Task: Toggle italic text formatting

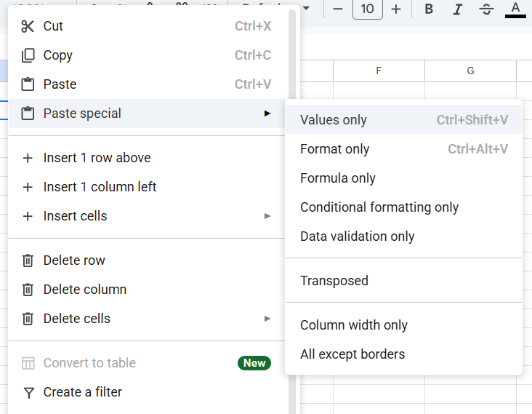Action: [457, 9]
